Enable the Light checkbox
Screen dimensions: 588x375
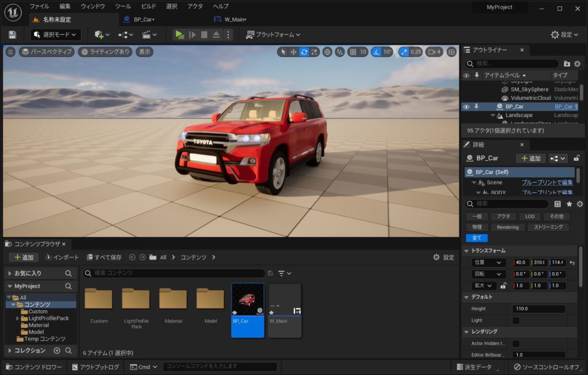(x=516, y=320)
